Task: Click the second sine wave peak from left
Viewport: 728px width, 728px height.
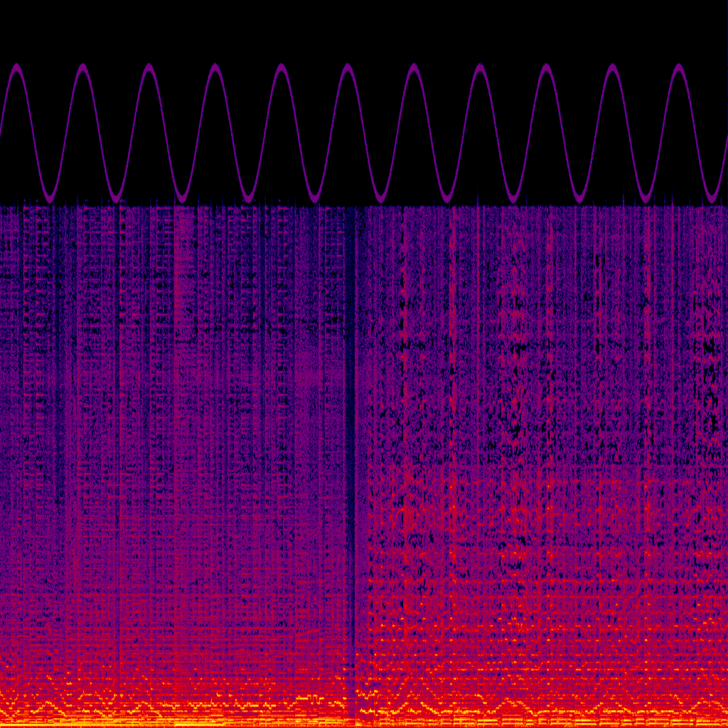Action: coord(82,67)
